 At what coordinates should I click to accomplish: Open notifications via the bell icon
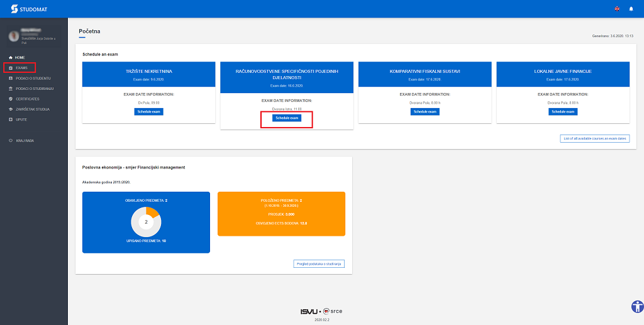[x=631, y=9]
